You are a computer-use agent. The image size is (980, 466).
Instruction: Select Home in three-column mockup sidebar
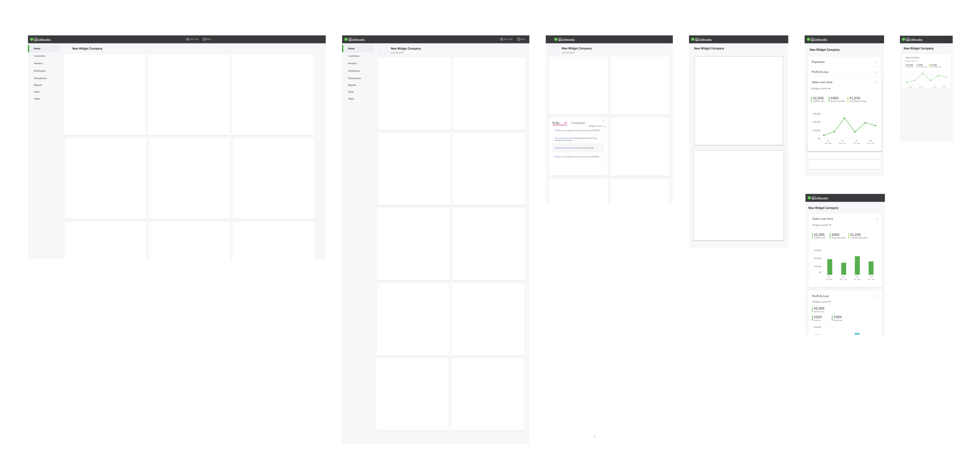(44, 49)
